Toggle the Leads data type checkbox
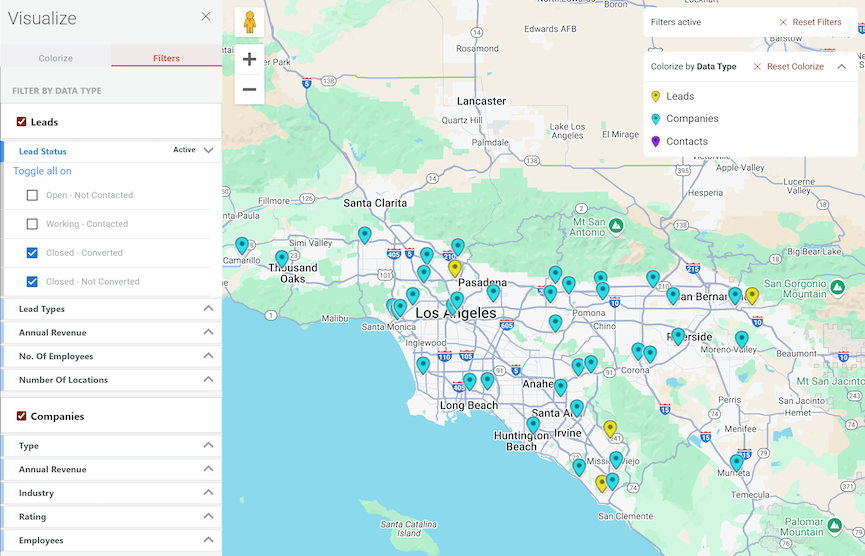Image resolution: width=865 pixels, height=556 pixels. (22, 121)
